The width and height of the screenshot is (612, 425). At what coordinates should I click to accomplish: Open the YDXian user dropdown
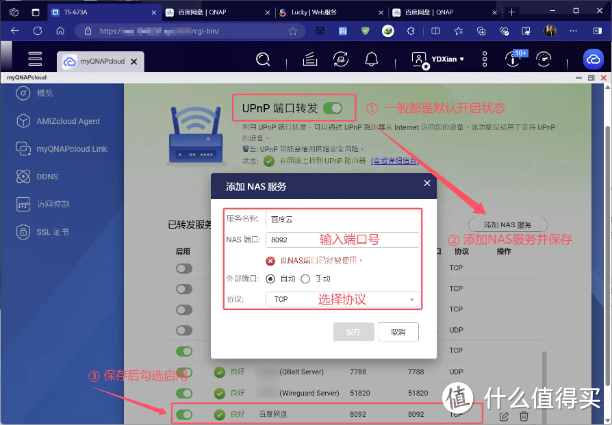(448, 59)
